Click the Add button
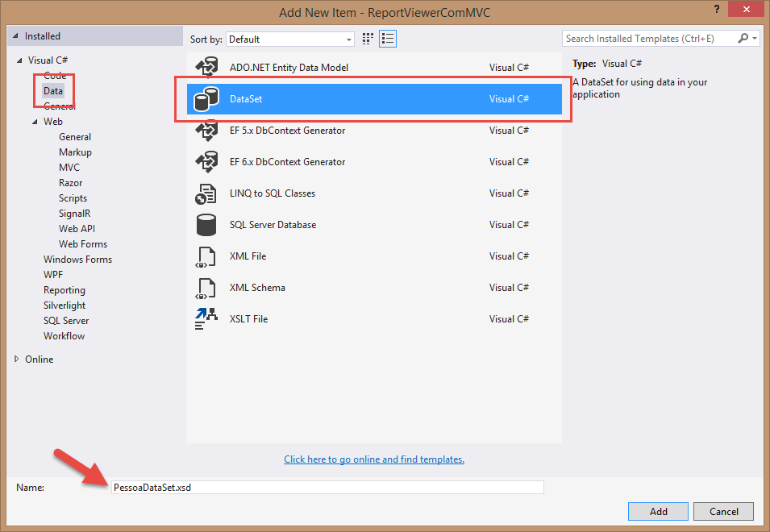 [658, 511]
